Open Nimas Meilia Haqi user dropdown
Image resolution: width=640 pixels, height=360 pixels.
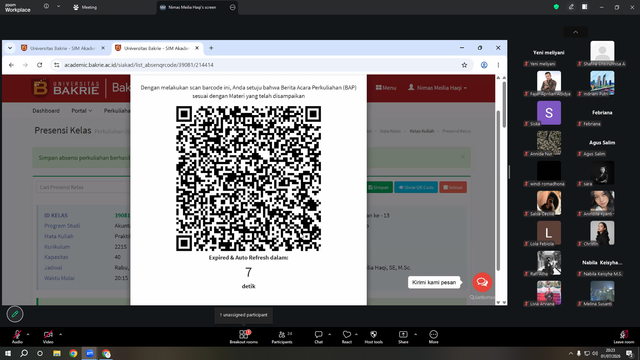437,88
